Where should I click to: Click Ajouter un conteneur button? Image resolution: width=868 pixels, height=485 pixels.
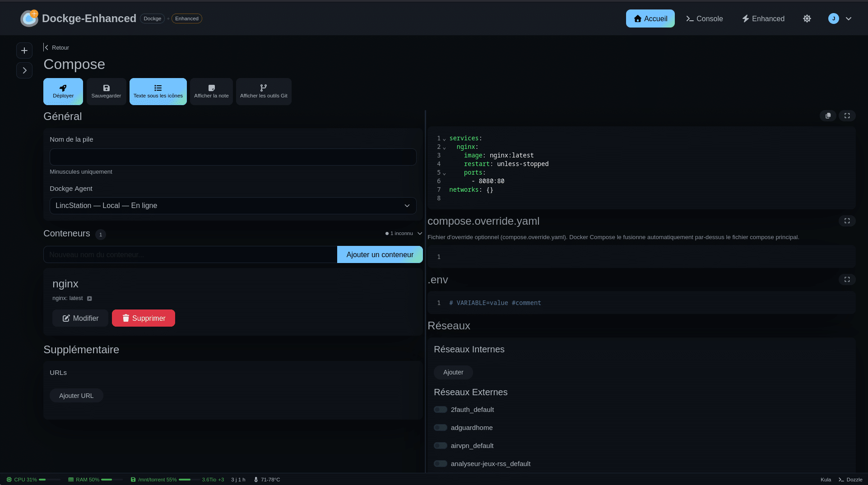(380, 254)
